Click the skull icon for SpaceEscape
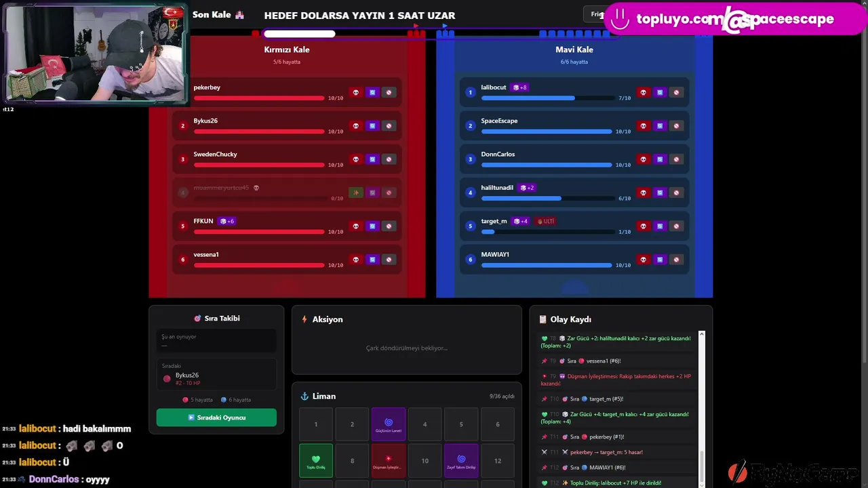The image size is (868, 488). click(643, 125)
